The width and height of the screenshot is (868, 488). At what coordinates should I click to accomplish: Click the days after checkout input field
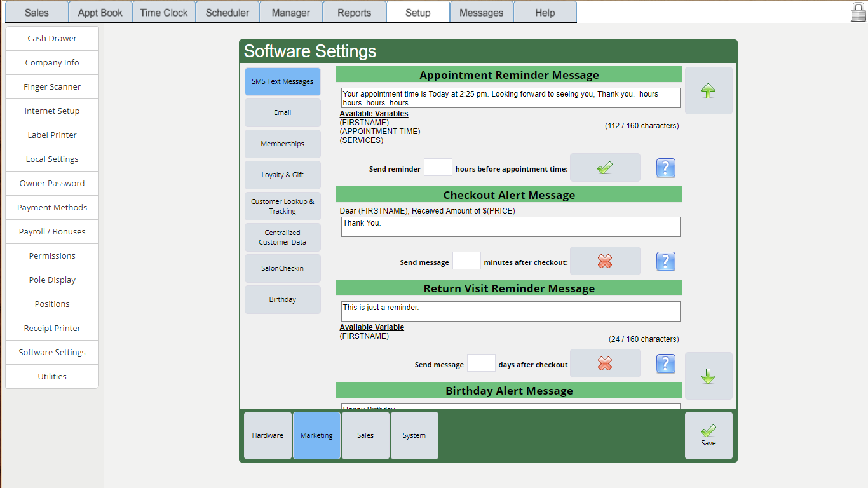point(481,363)
